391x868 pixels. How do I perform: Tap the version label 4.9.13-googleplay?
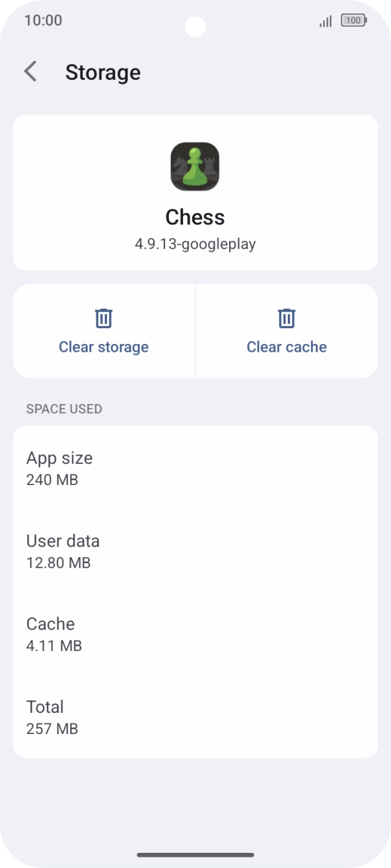[x=195, y=244]
